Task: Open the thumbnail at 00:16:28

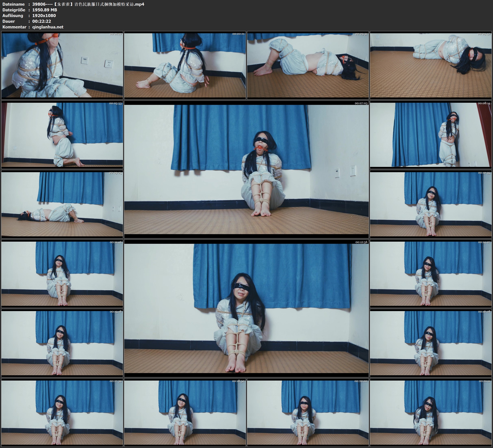Action: pos(431,343)
